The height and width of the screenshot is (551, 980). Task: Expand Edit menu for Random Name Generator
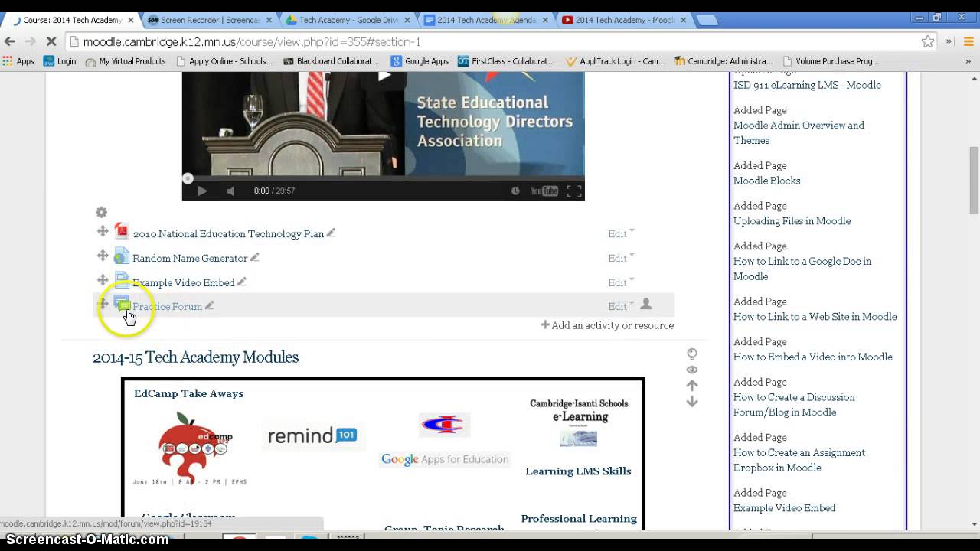621,258
